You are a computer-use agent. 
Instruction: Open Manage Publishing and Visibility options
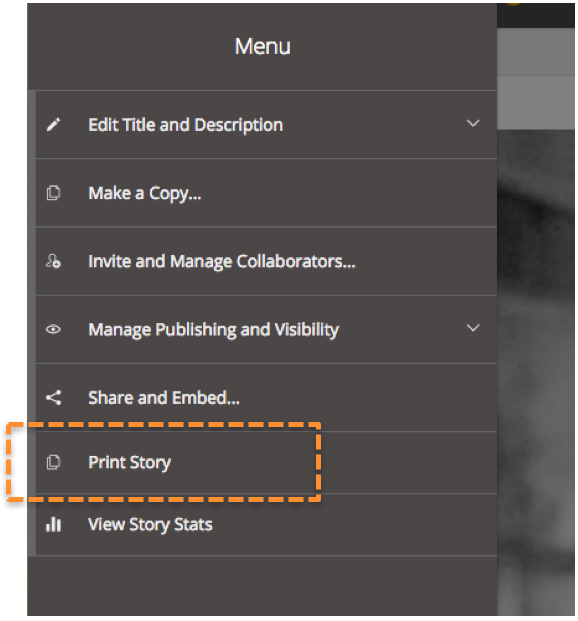point(214,330)
